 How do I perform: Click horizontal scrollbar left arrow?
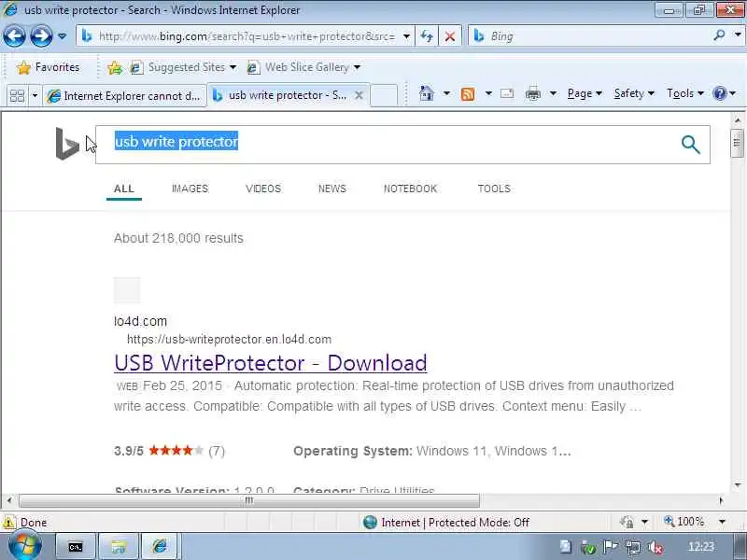pyautogui.click(x=9, y=500)
